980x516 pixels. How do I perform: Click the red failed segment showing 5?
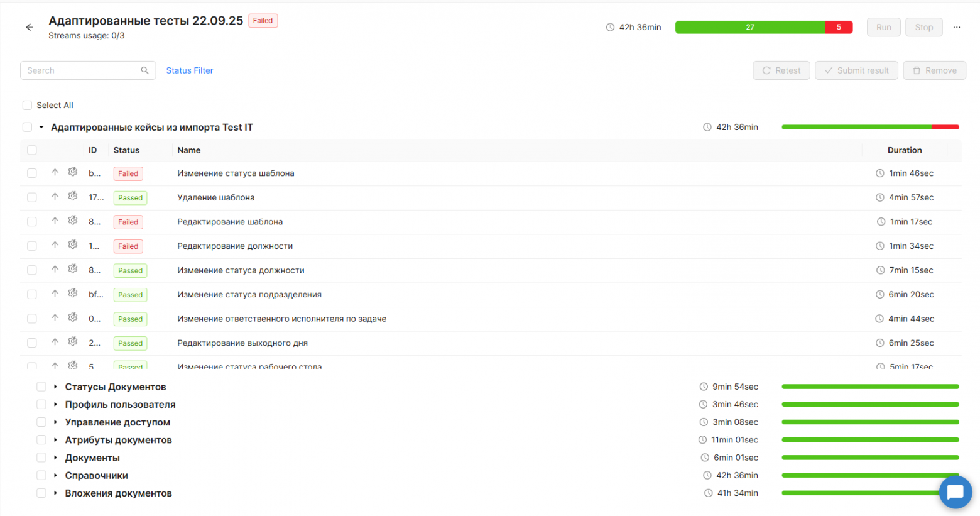pos(839,27)
